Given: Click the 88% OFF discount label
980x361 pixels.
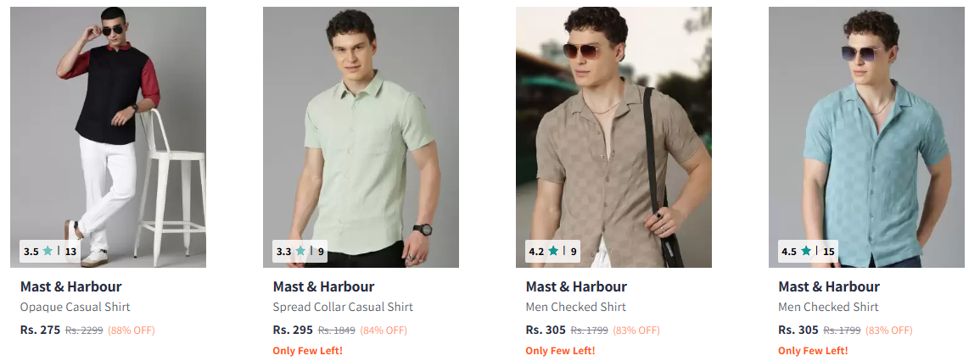Looking at the screenshot, I should pyautogui.click(x=132, y=330).
